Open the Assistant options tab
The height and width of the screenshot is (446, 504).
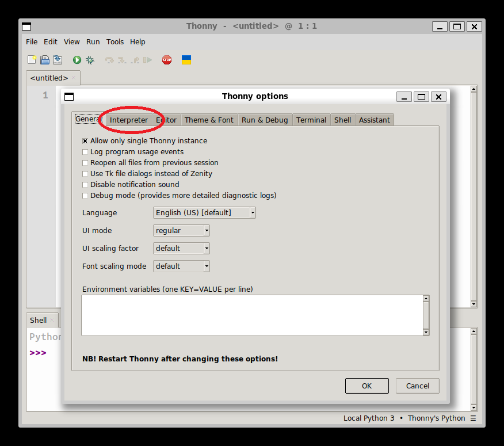(375, 120)
